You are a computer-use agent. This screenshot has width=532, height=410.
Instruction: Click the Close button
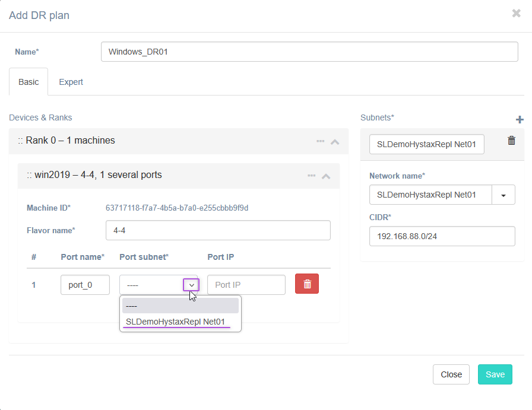point(451,374)
